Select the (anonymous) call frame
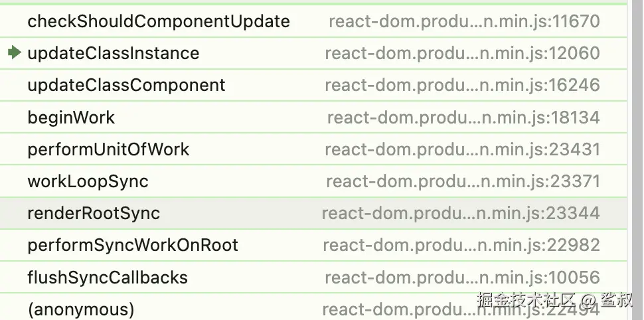This screenshot has width=644, height=320. (81, 309)
